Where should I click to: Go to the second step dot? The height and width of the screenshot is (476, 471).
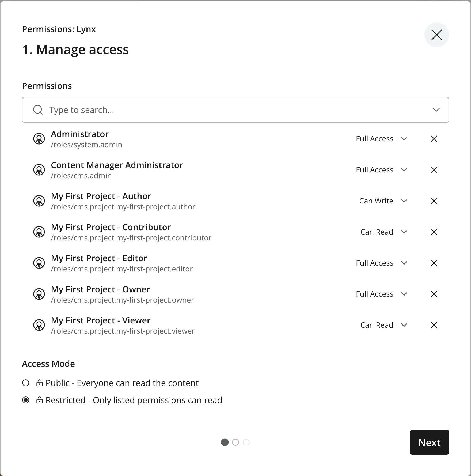click(236, 442)
